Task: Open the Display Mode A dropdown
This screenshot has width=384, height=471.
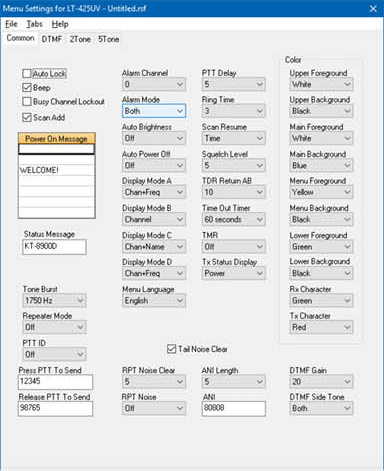Action: [154, 192]
